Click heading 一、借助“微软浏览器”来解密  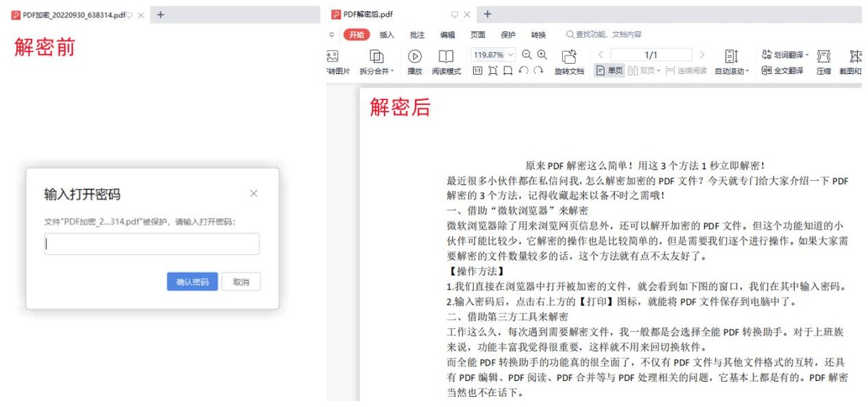coord(518,211)
